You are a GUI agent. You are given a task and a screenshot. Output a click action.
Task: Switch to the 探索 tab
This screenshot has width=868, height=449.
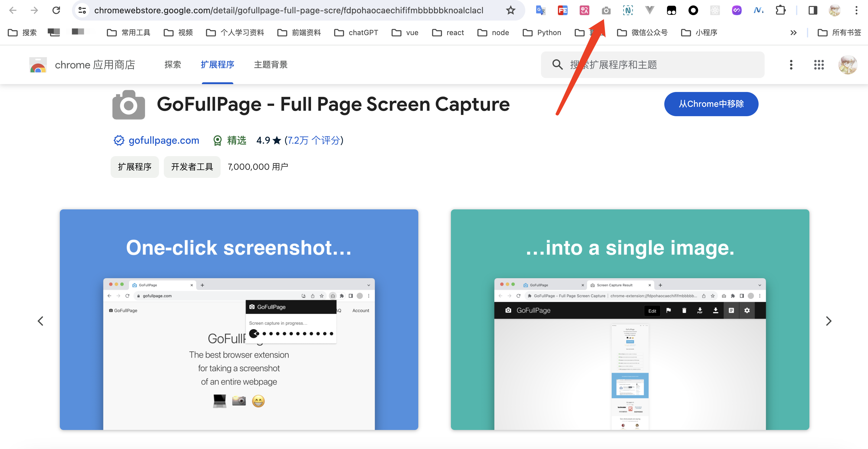(173, 65)
